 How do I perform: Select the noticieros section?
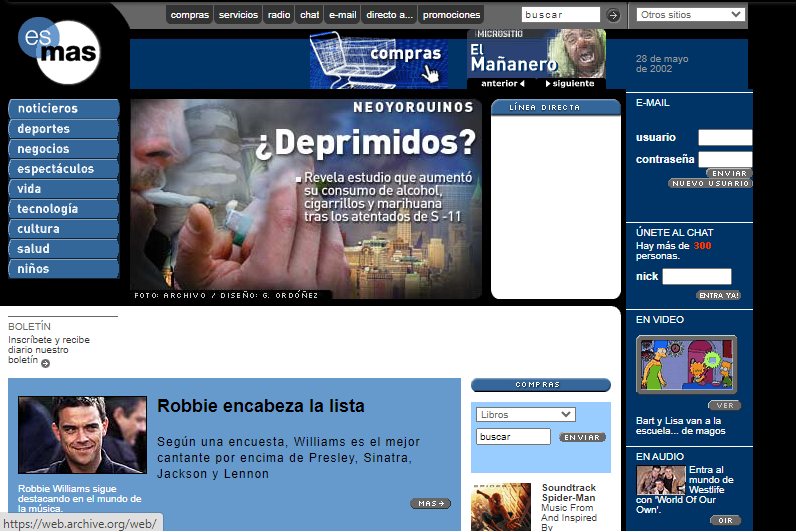tap(63, 109)
